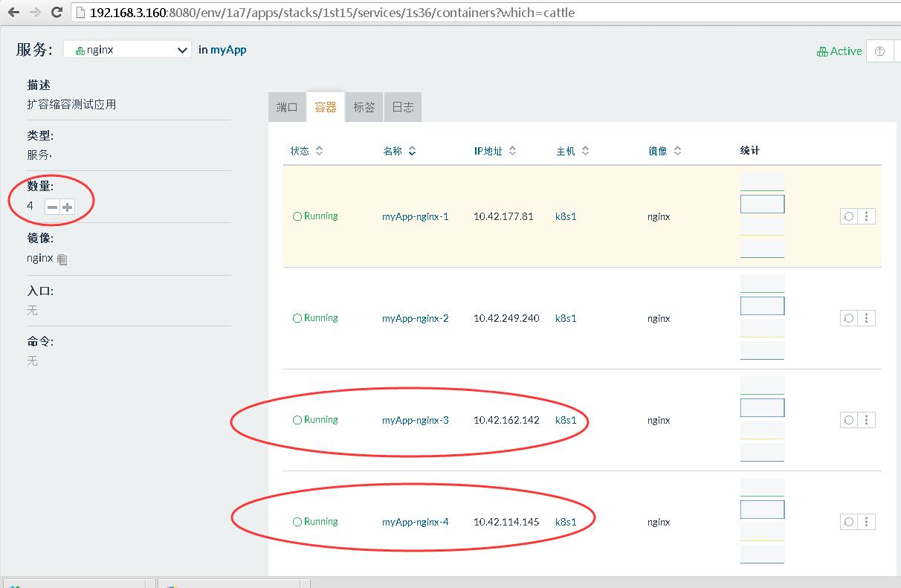
Task: Click Running status of myApp-nginx-4
Action: (315, 522)
